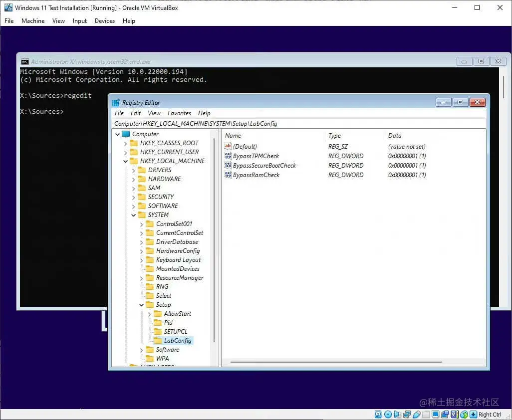The height and width of the screenshot is (420, 512).
Task: Click the shared folders status icon
Action: click(426, 415)
